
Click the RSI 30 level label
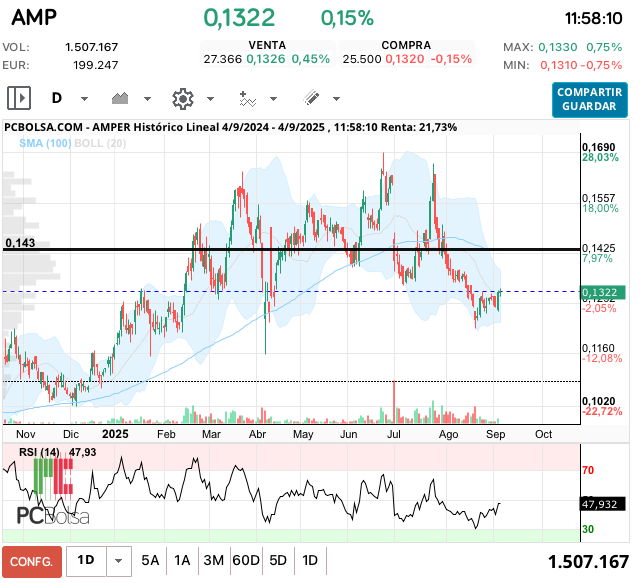pos(588,529)
